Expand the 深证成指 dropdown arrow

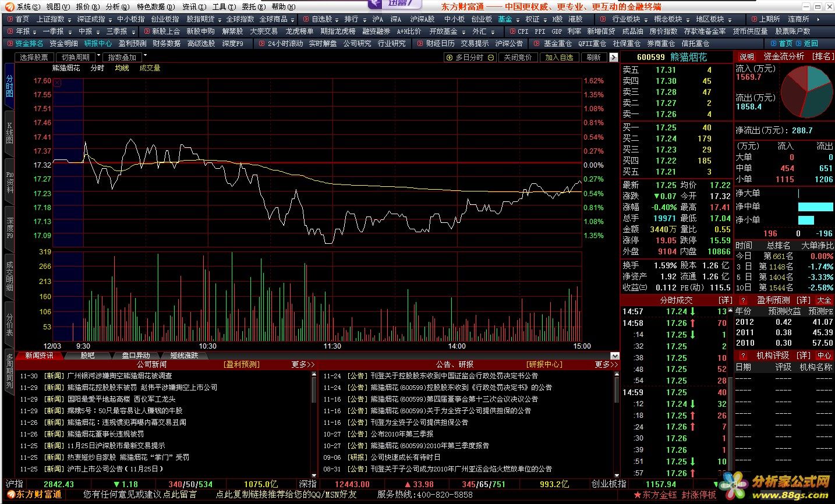tap(111, 19)
